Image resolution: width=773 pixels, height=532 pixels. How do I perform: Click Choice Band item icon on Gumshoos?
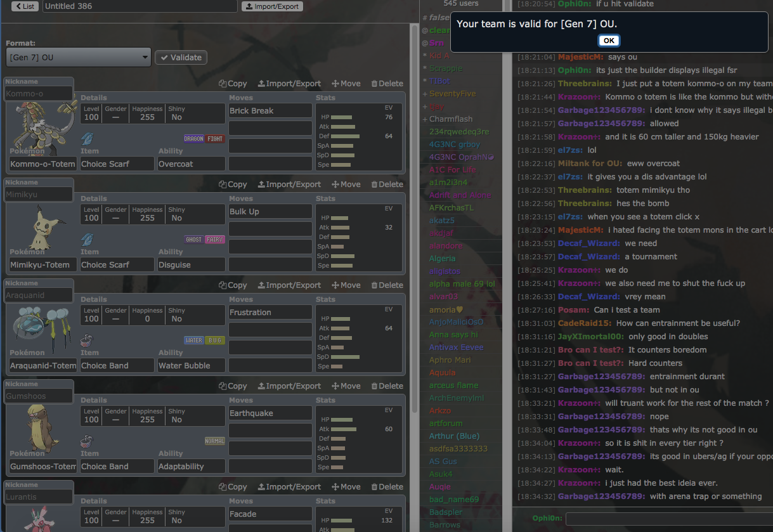coord(87,441)
